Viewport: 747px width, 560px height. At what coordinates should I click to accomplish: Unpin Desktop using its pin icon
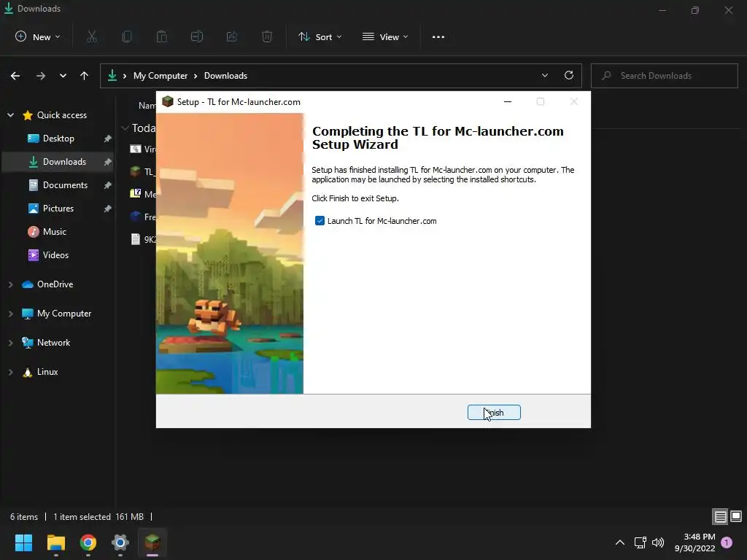pos(108,139)
